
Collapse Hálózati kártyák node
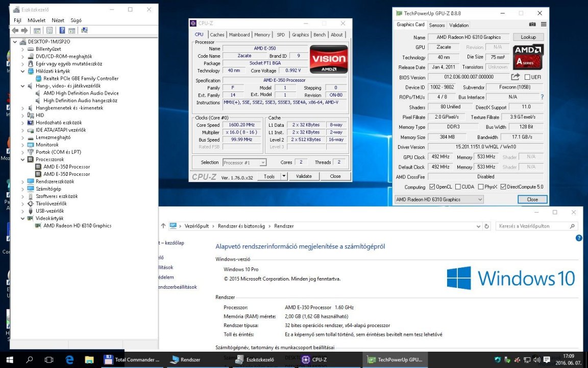coord(22,71)
